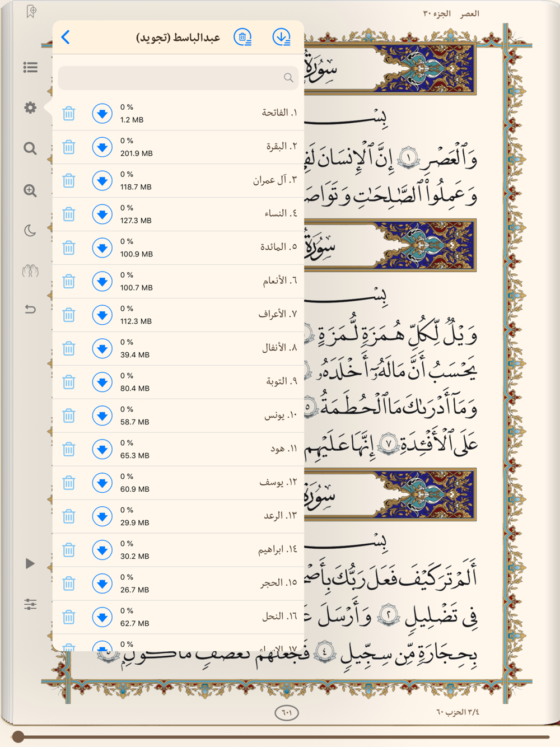This screenshot has height=747, width=560.
Task: Delete the البقرة audio file
Action: click(x=69, y=147)
